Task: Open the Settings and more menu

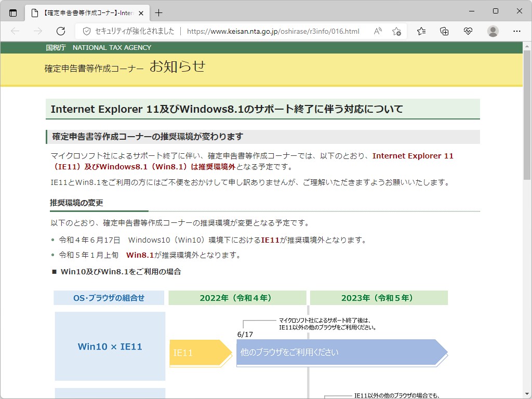Action: 517,31
